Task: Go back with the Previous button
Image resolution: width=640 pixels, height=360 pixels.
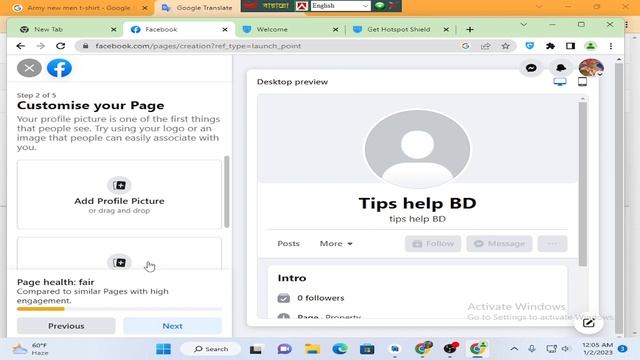Action: coord(66,326)
